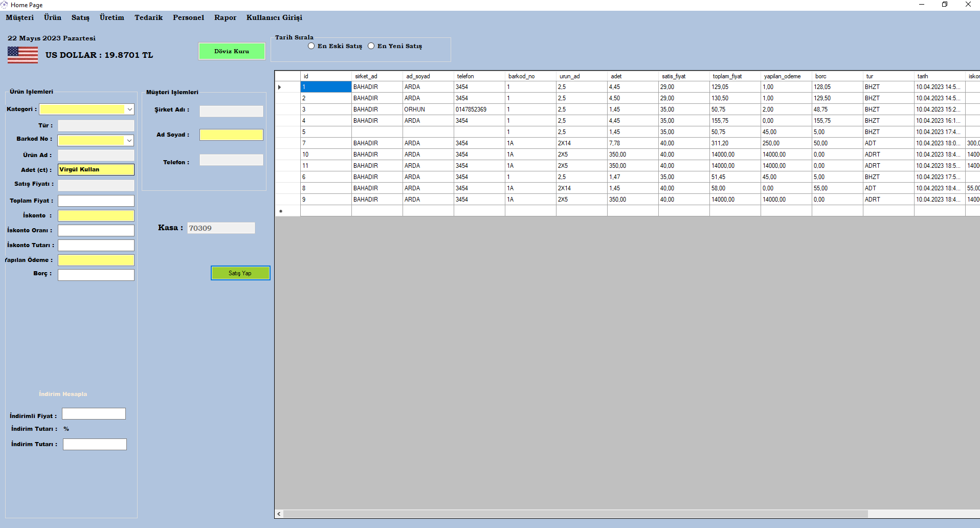
Task: Click the İskonto Tutarı input field
Action: coord(96,245)
